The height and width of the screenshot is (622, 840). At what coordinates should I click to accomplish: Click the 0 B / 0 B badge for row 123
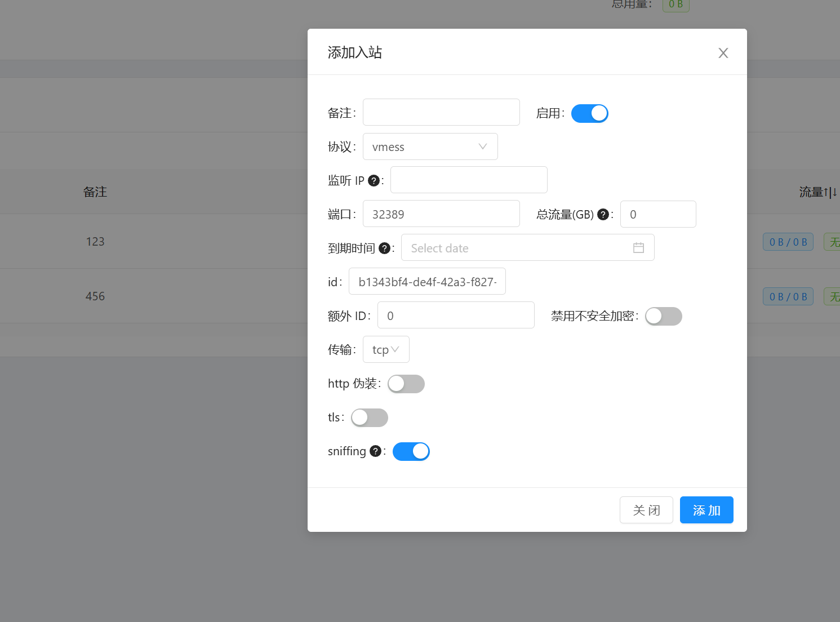point(788,241)
